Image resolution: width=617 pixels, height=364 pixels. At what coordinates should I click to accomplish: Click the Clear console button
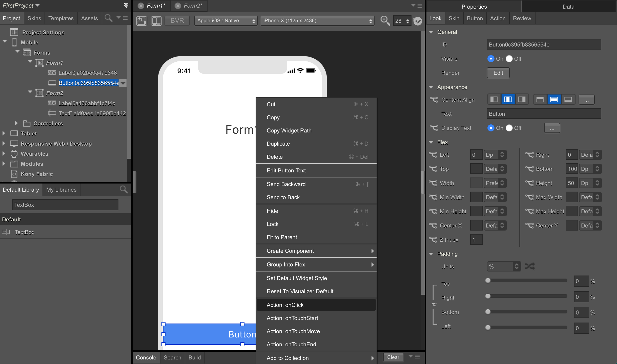(x=393, y=357)
